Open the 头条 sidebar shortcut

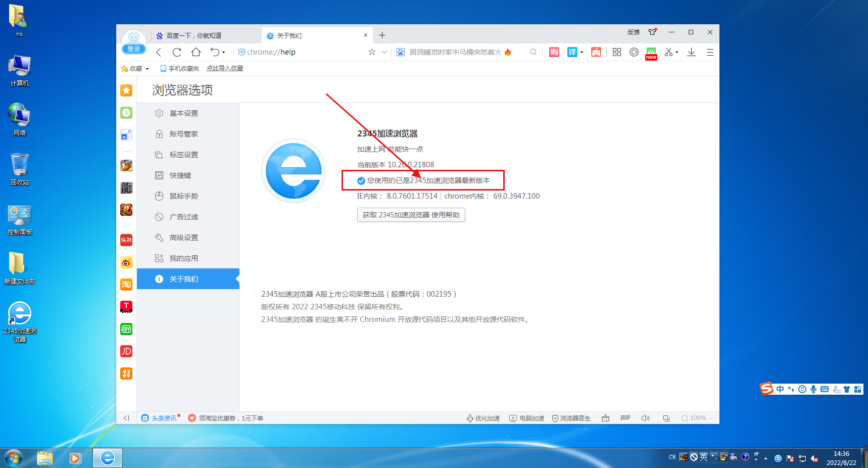click(126, 240)
